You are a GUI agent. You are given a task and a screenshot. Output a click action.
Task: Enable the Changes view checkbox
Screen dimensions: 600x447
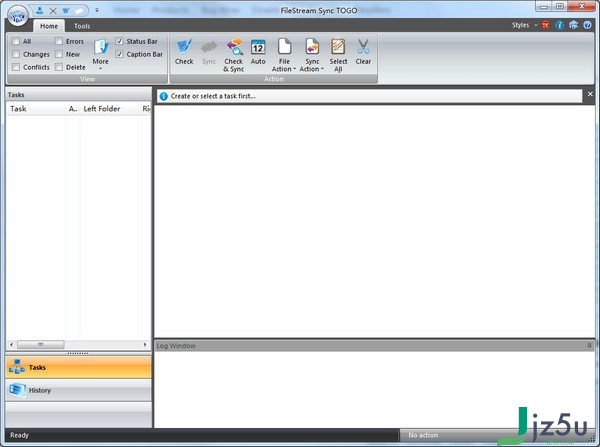coord(16,54)
